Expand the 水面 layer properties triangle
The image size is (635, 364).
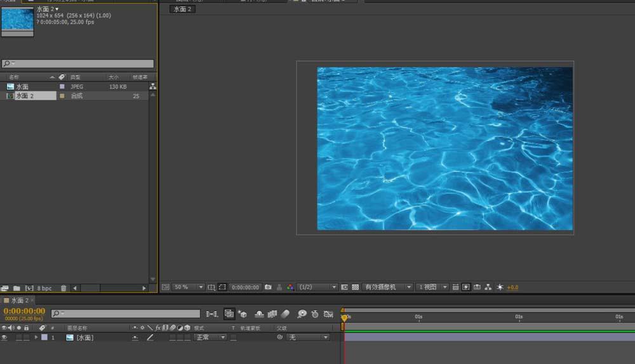coord(36,337)
